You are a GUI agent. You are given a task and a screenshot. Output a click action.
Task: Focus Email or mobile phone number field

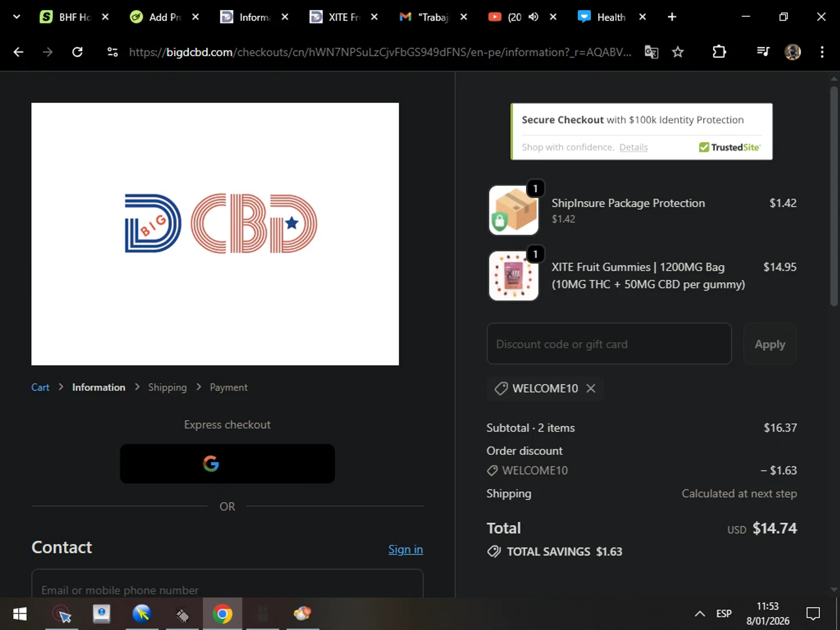coord(227,584)
